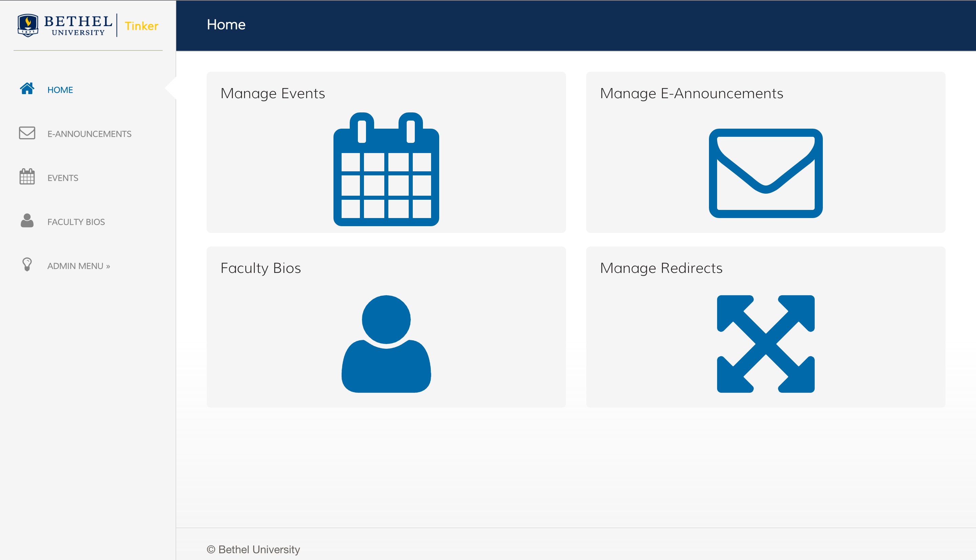Click the home house icon in sidebar
This screenshot has width=976, height=560.
tap(27, 89)
